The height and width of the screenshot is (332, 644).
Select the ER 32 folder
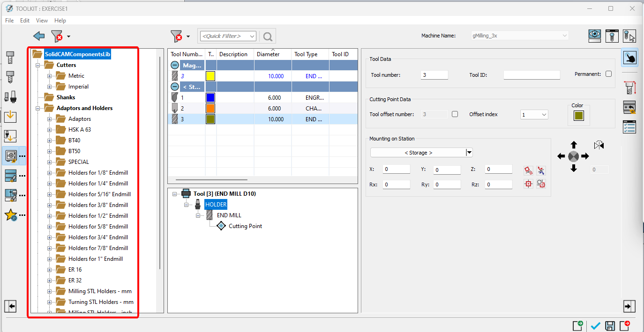[75, 280]
